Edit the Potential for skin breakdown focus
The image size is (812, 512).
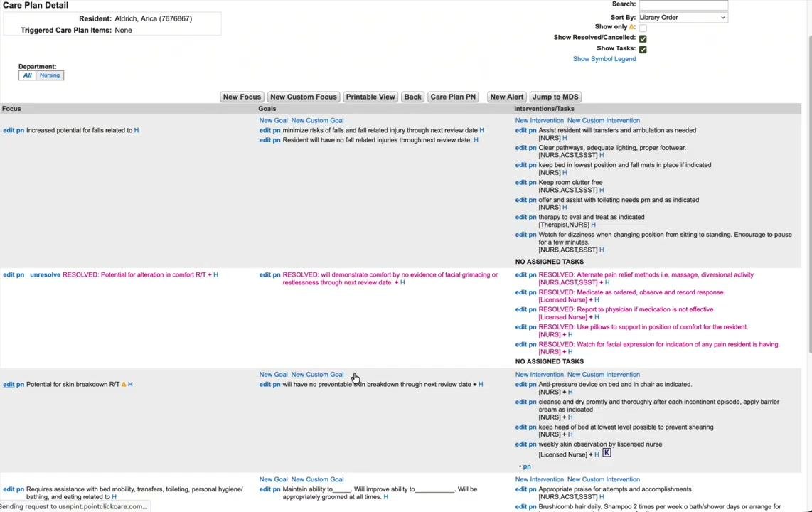[9, 385]
